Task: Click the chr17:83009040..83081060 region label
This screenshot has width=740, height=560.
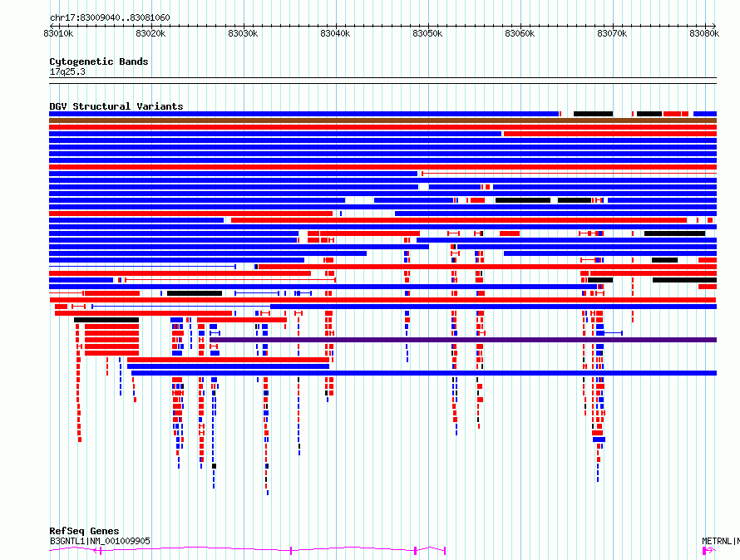Action: [110, 17]
